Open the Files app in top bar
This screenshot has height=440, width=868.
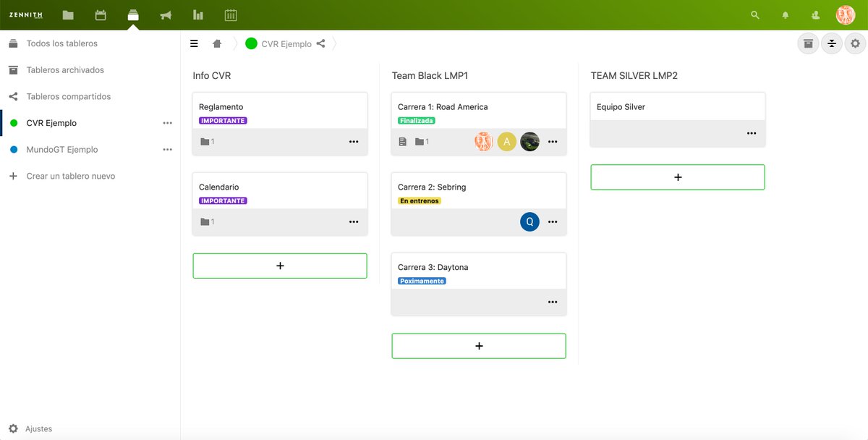(68, 14)
